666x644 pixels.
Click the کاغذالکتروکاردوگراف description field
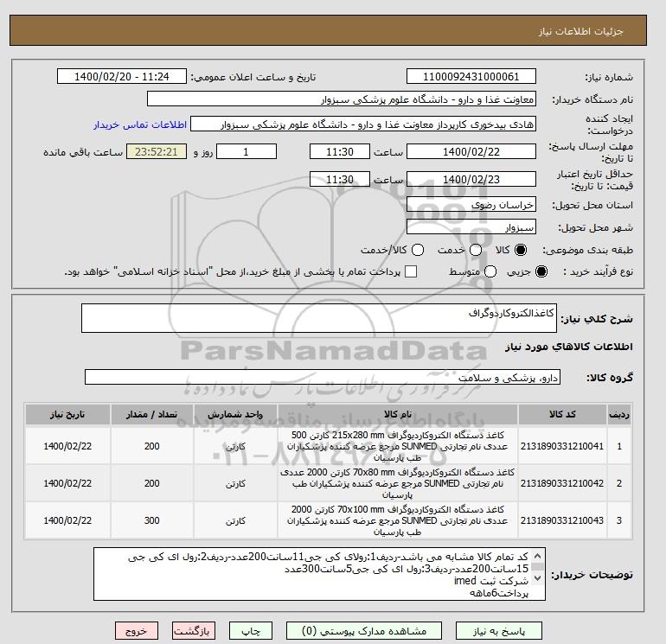pos(319,318)
